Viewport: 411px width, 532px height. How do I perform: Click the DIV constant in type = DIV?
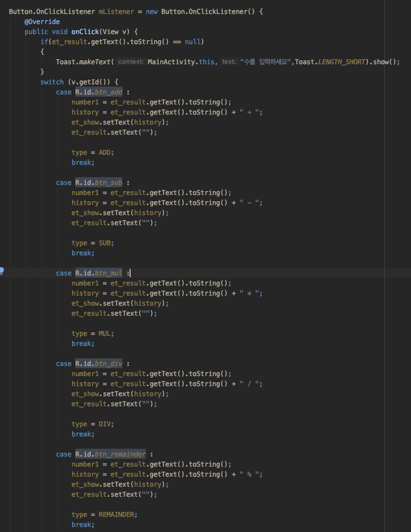(x=104, y=424)
